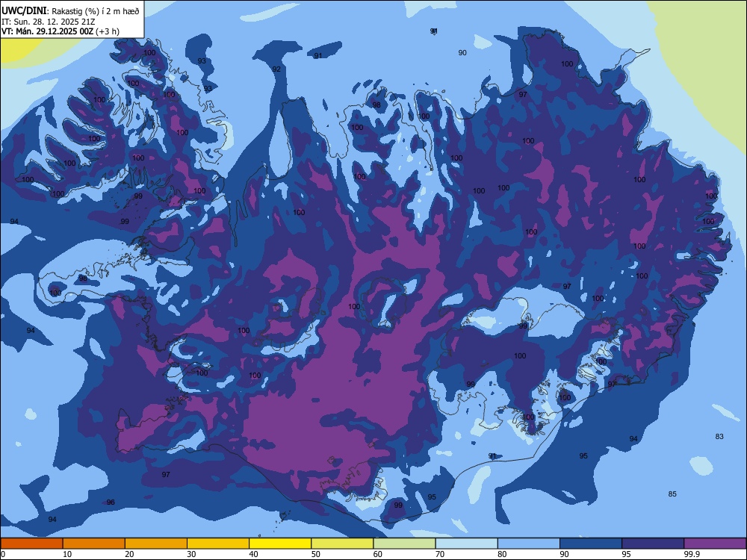The width and height of the screenshot is (747, 560).
Task: Select the 20–30 legend color swatch
Action: point(156,544)
